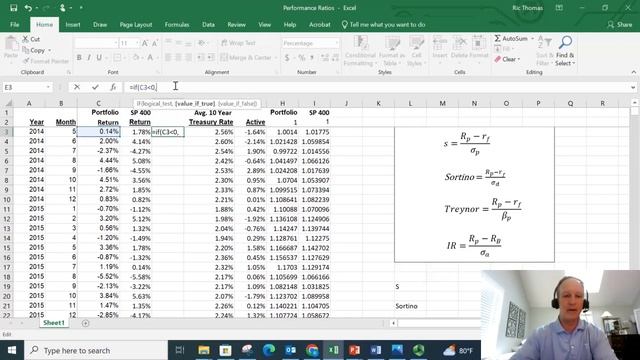Switch to the Review tab
The width and height of the screenshot is (640, 360).
click(236, 25)
